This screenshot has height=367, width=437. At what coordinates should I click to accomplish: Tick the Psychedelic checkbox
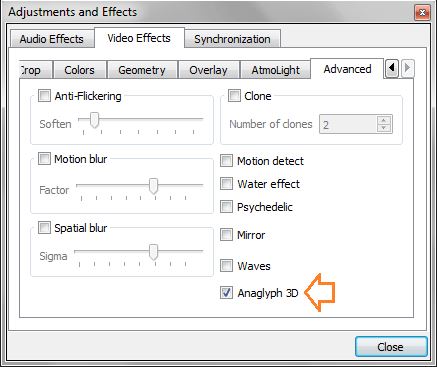point(226,207)
